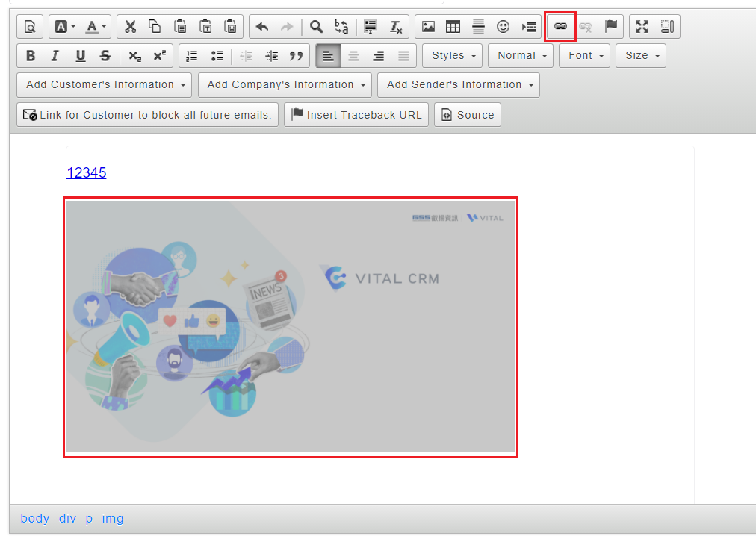Click the insert page break icon
This screenshot has height=536, width=756.
point(528,27)
